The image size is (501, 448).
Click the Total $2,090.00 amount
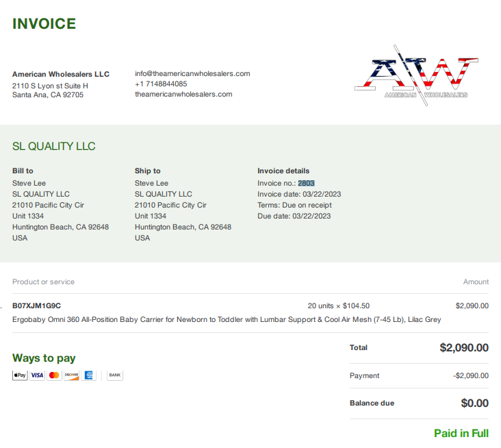[464, 347]
